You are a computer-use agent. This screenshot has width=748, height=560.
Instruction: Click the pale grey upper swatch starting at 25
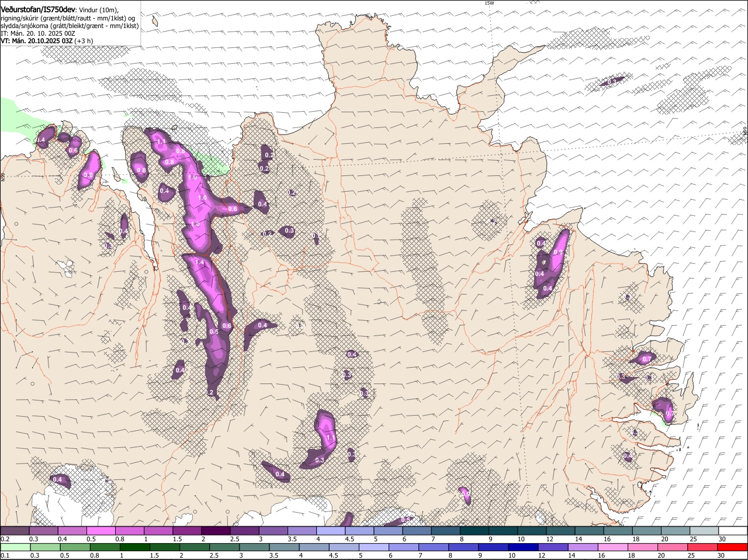point(705,531)
